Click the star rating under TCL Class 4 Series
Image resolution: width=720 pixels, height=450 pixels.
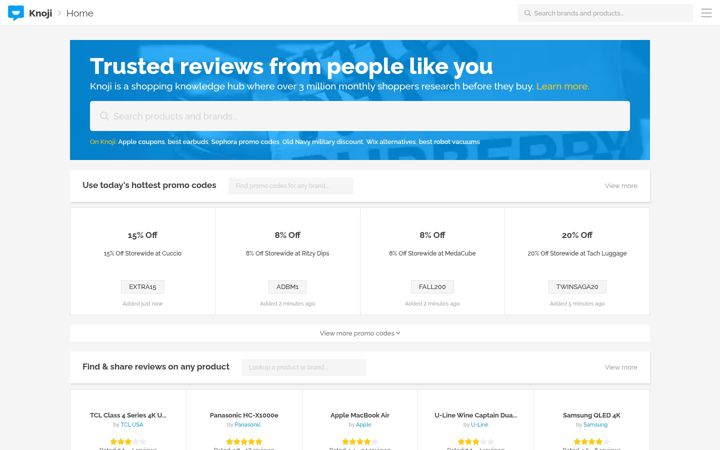128,441
